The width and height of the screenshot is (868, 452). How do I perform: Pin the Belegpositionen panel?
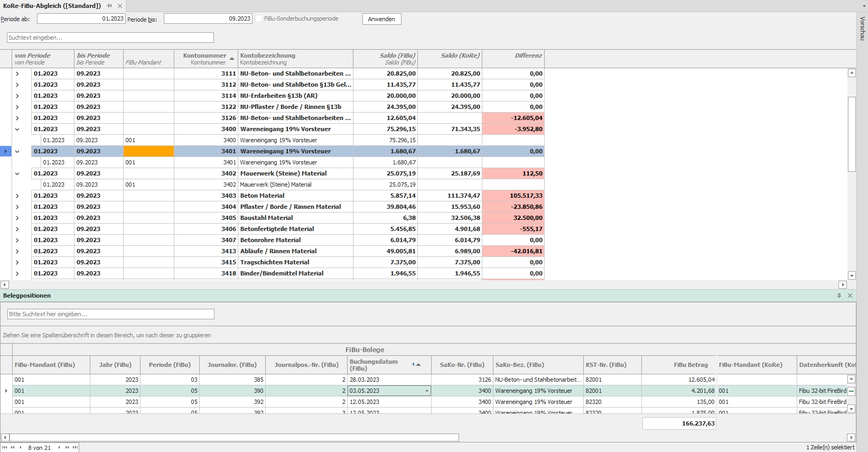[x=839, y=296]
